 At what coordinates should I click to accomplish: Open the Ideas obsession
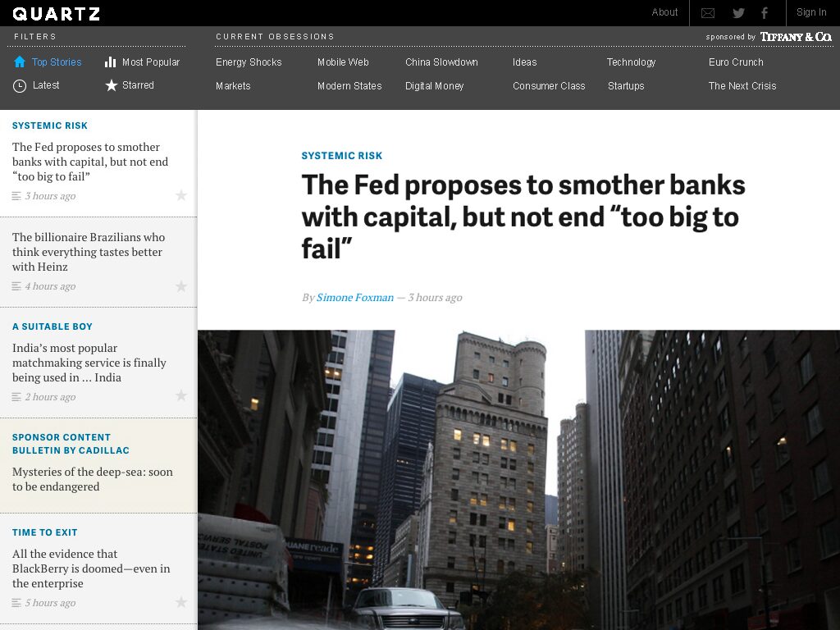tap(524, 62)
